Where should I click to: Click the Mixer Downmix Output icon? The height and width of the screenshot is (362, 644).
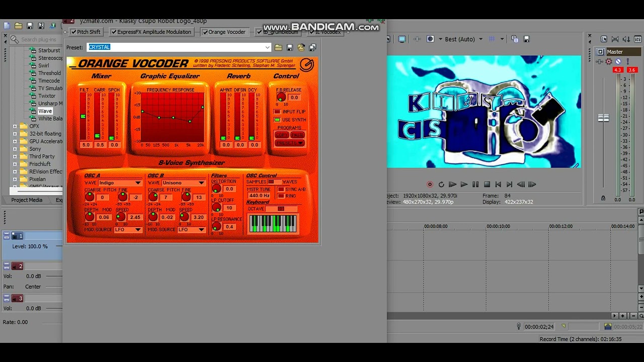[615, 39]
